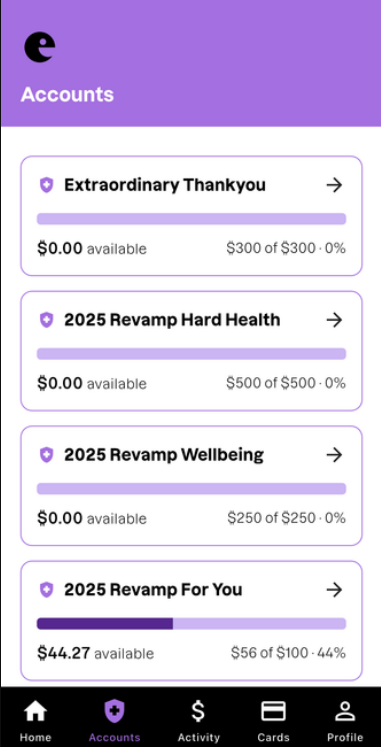Open Extraordinary Thankyou account via arrow

pyautogui.click(x=334, y=185)
